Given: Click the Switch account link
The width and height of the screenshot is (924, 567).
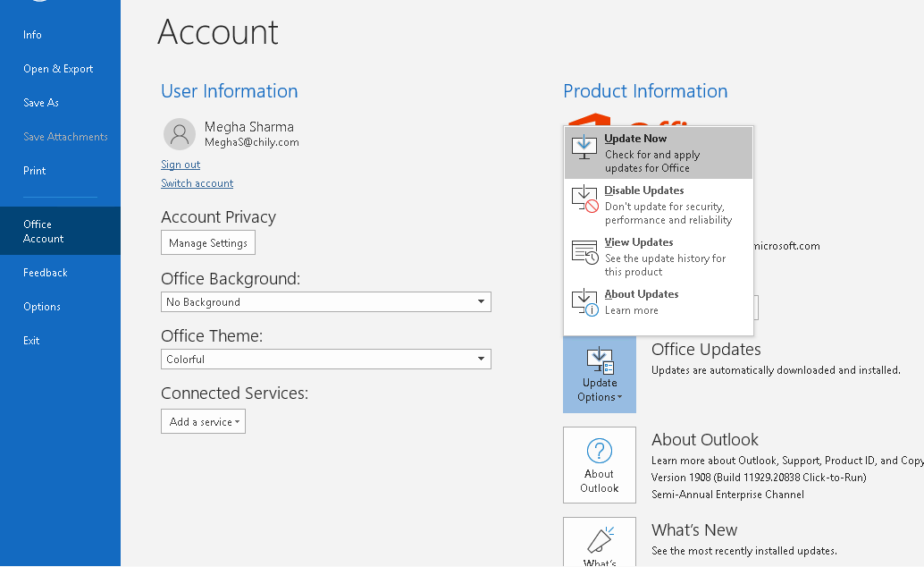Looking at the screenshot, I should pyautogui.click(x=197, y=183).
